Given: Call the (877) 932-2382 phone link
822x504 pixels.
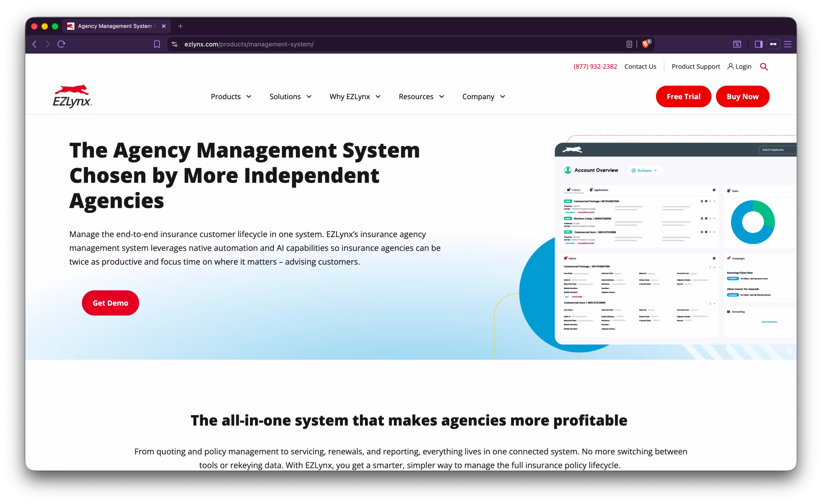Looking at the screenshot, I should (x=595, y=66).
